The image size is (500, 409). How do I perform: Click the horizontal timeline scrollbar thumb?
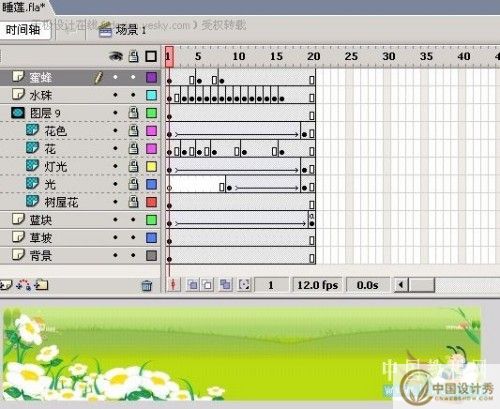coord(422,285)
